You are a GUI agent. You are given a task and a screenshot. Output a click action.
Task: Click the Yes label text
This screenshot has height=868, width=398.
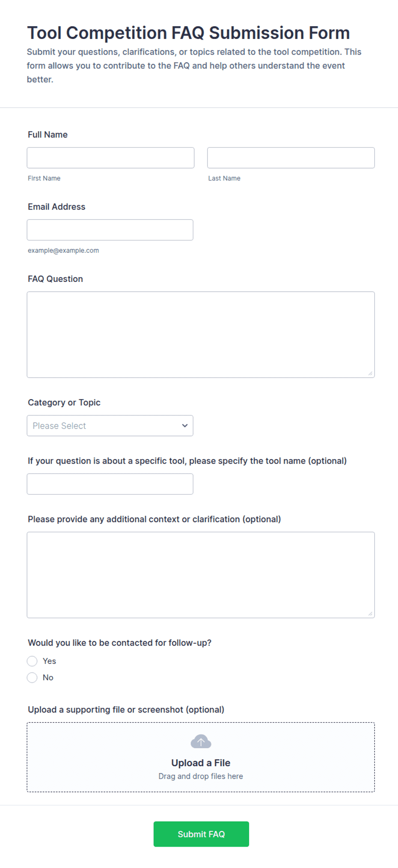(x=49, y=661)
